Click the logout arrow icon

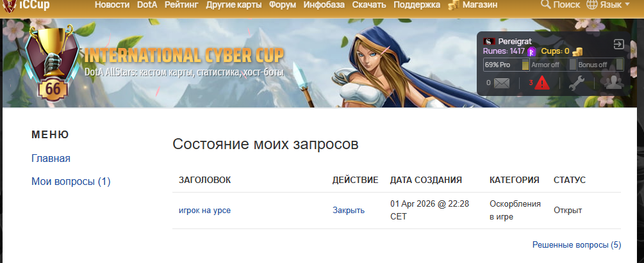click(618, 44)
